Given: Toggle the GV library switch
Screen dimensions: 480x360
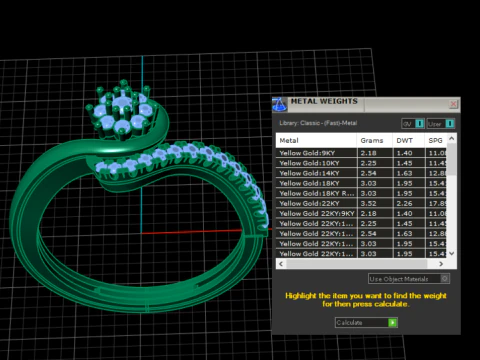Looking at the screenshot, I should 413,124.
